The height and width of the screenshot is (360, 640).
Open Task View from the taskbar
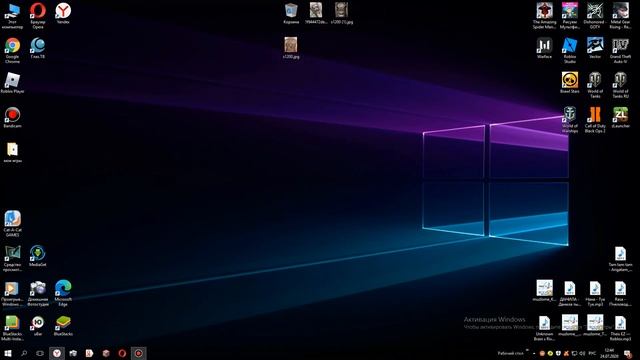click(40, 353)
